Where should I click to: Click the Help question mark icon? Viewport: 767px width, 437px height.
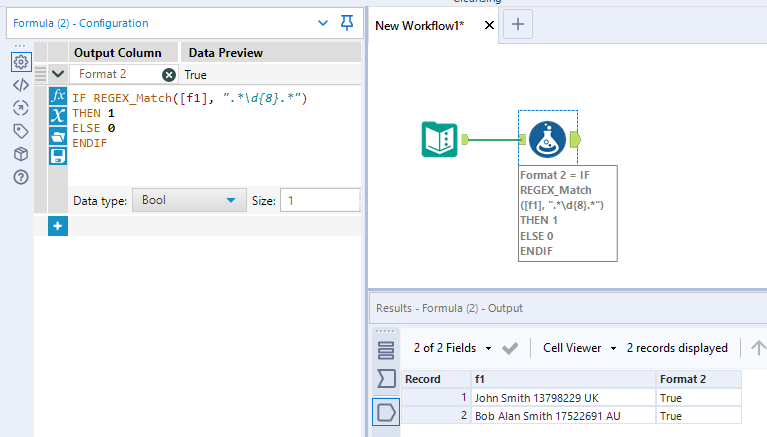pyautogui.click(x=21, y=177)
